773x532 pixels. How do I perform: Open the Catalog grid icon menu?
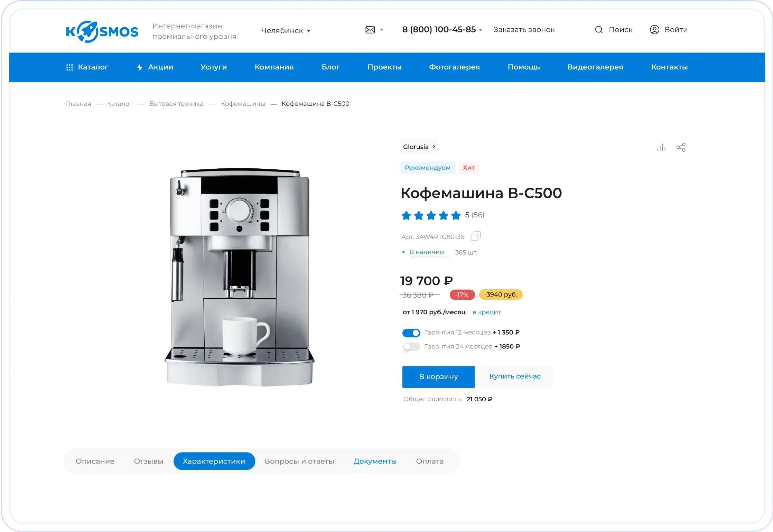69,67
